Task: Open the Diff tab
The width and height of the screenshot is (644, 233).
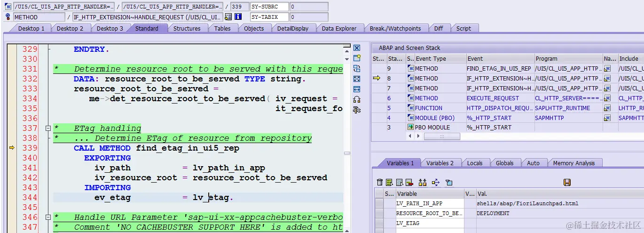Action: (x=439, y=28)
